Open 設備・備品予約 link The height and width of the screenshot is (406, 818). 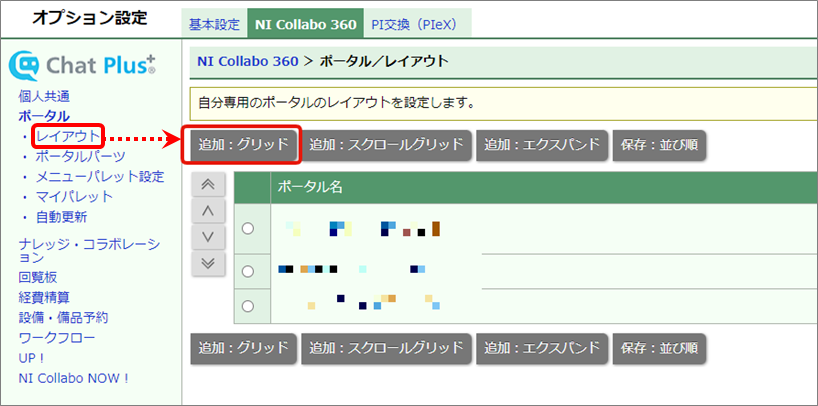click(x=63, y=317)
